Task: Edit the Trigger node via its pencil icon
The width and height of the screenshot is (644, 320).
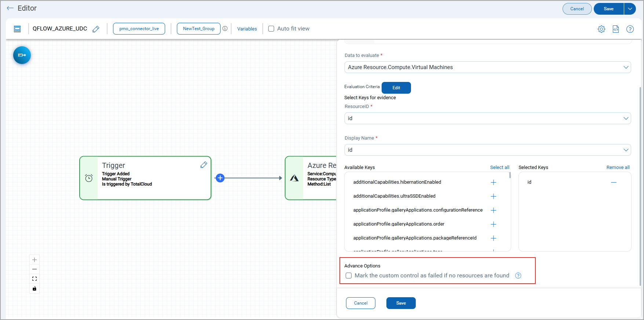Action: (204, 165)
